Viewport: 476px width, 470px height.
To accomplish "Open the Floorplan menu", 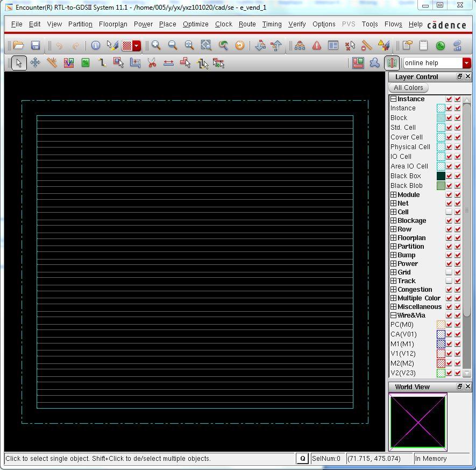I will click(x=113, y=24).
